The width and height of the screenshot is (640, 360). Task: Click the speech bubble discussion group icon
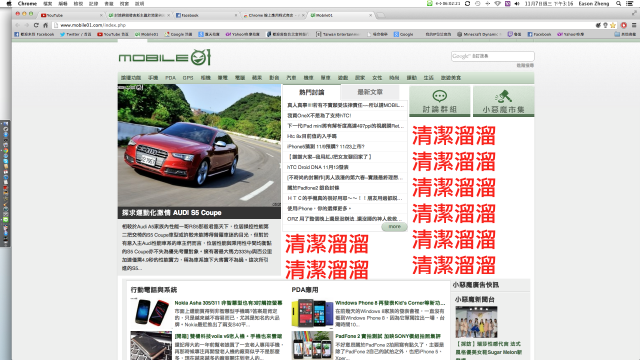[x=439, y=96]
